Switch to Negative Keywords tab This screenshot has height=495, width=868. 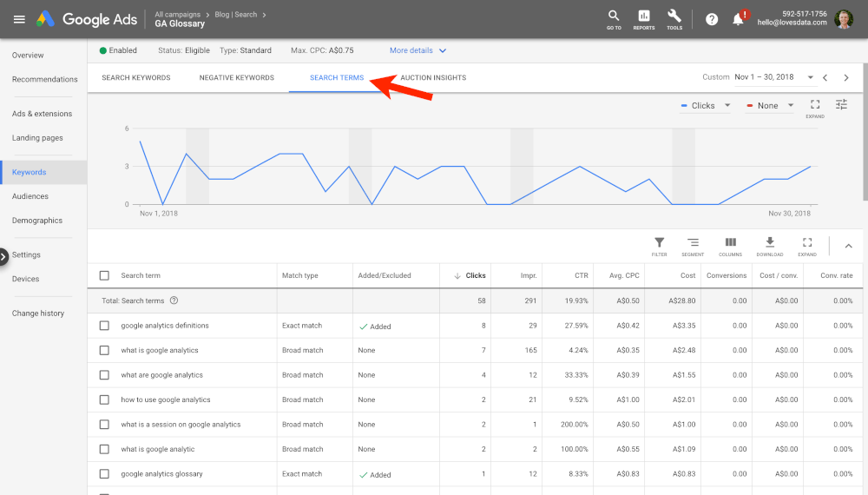click(x=236, y=77)
